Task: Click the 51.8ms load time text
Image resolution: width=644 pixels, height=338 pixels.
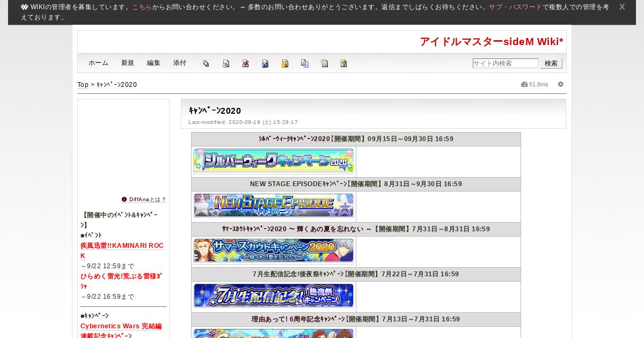Action: coord(539,84)
